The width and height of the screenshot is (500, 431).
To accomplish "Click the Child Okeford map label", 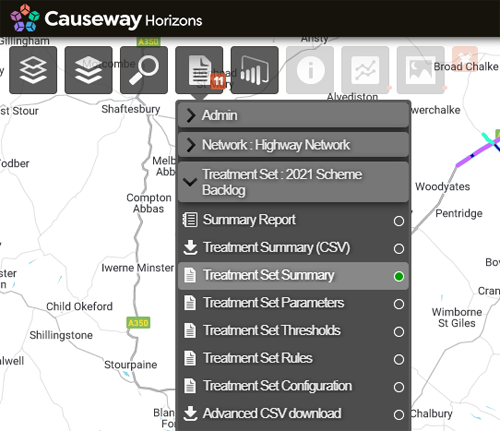I will pyautogui.click(x=79, y=306).
